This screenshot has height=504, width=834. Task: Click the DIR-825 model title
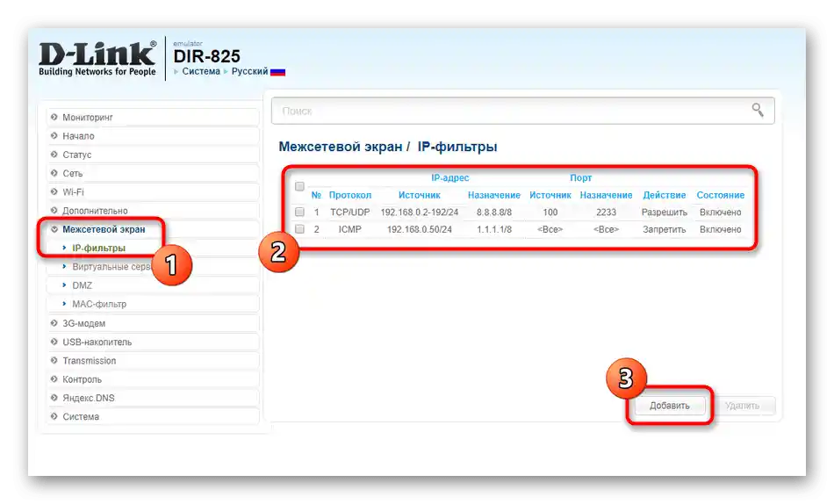click(207, 56)
